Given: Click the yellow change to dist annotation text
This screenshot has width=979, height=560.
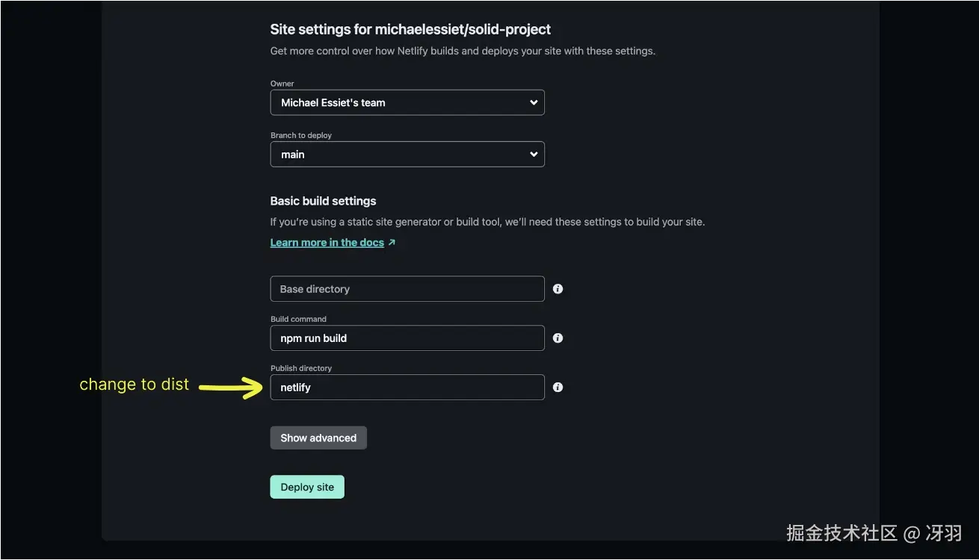Looking at the screenshot, I should pyautogui.click(x=135, y=385).
